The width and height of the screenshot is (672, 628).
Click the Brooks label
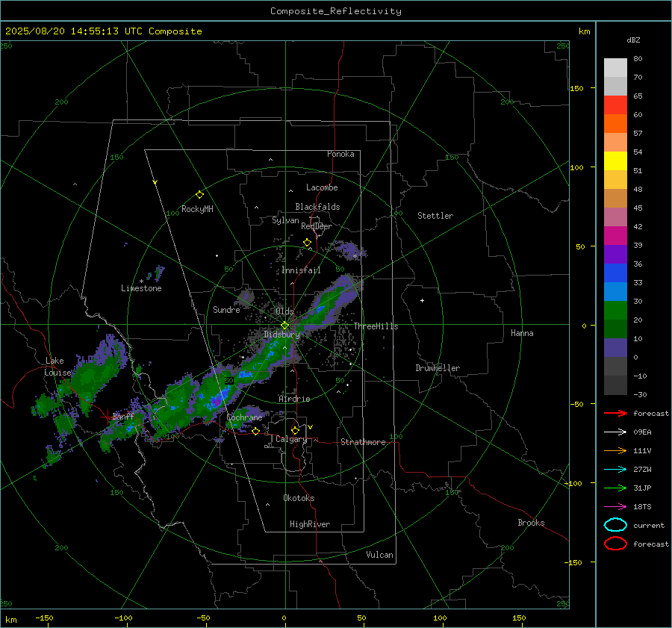pyautogui.click(x=531, y=523)
